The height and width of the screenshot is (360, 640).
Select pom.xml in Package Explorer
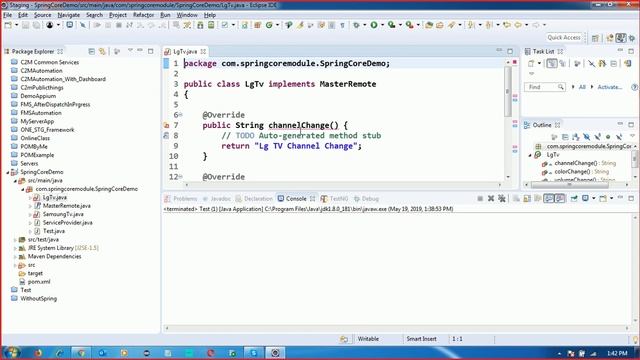pyautogui.click(x=39, y=282)
